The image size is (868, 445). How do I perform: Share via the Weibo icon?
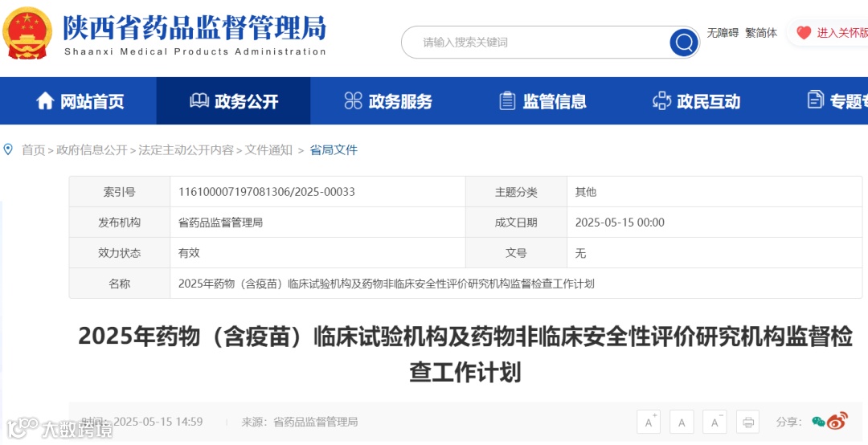pyautogui.click(x=837, y=421)
